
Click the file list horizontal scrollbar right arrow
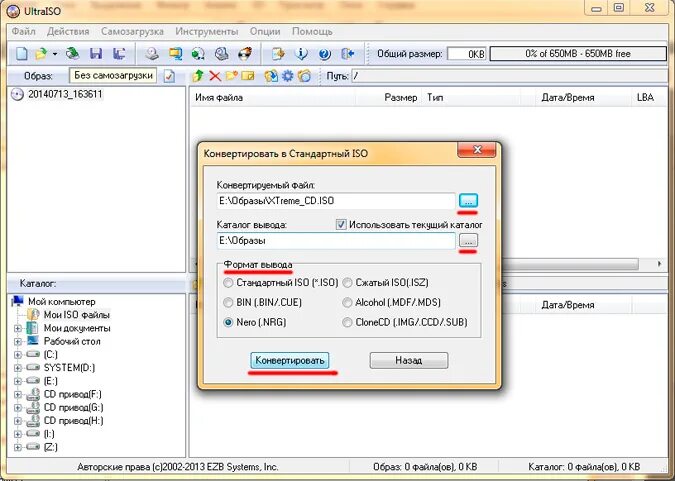tap(659, 264)
